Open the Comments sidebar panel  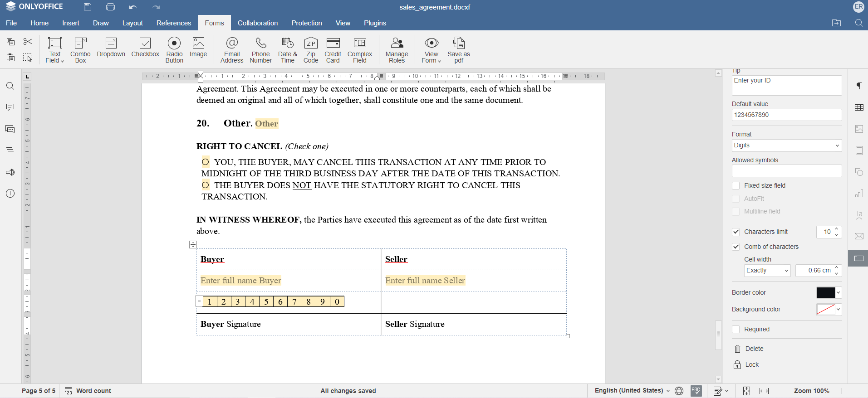10,107
